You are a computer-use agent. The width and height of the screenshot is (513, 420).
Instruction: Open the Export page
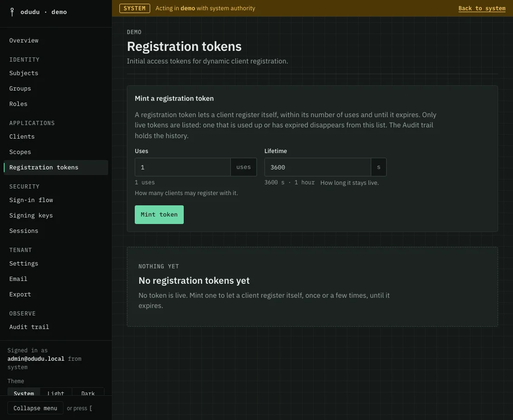click(56, 294)
